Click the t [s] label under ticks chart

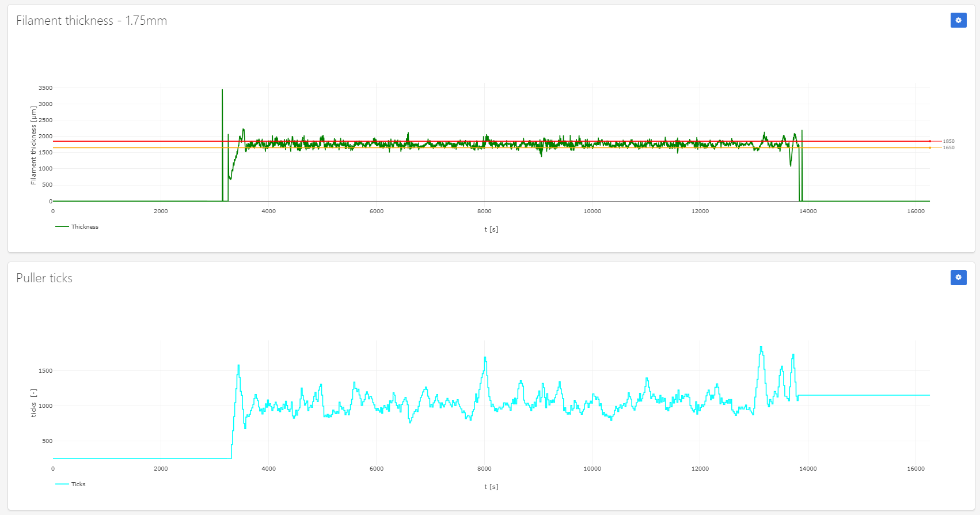pos(491,487)
